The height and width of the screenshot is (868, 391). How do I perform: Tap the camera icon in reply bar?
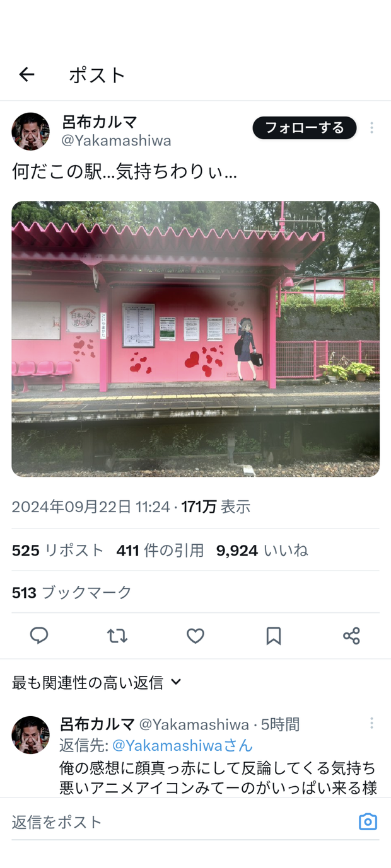point(368,821)
